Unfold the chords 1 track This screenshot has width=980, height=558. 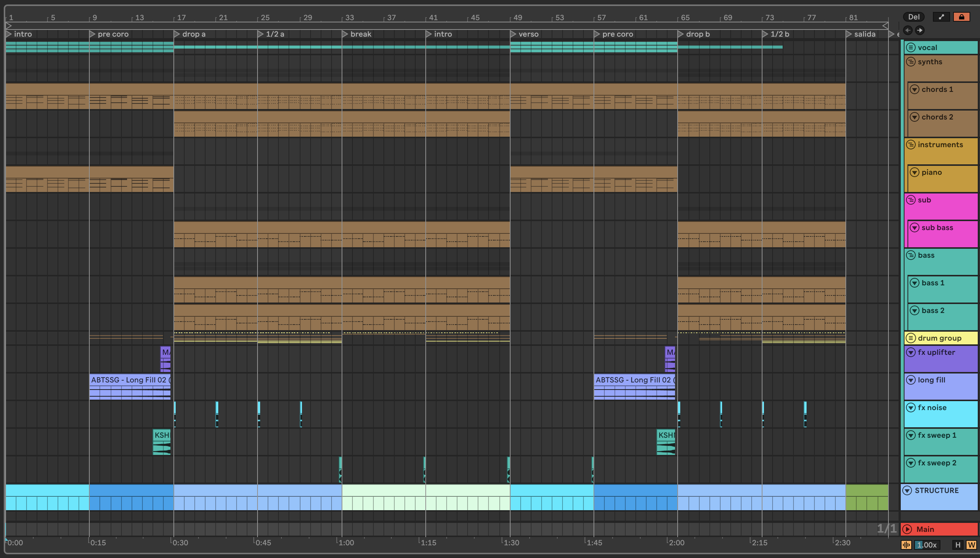915,89
